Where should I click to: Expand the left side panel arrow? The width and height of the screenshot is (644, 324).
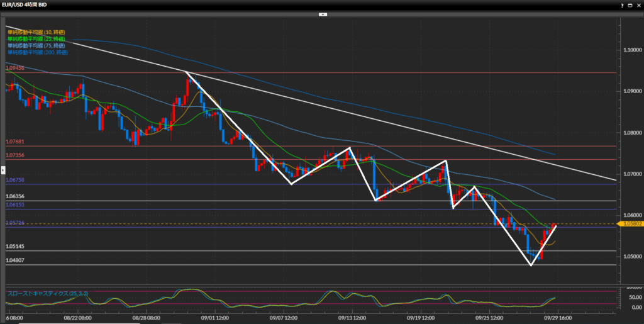[3, 170]
